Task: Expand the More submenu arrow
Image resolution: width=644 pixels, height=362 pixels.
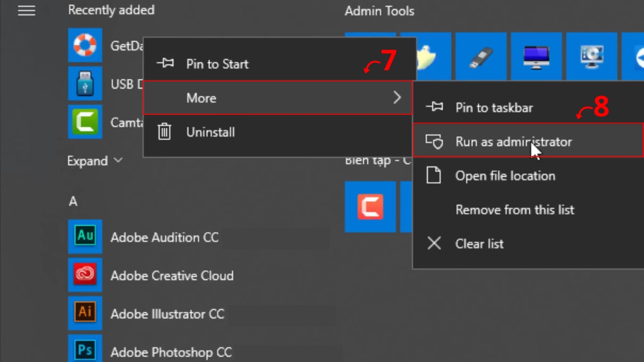Action: 397,98
